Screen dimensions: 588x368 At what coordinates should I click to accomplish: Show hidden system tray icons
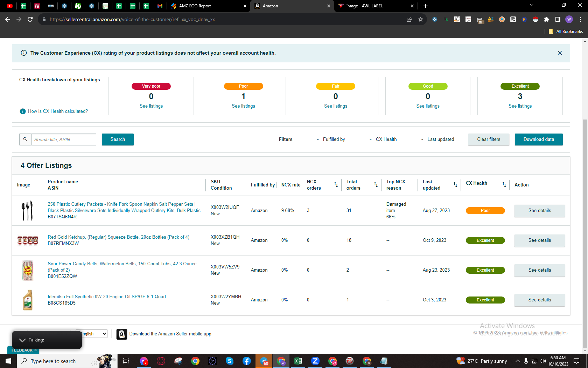(517, 361)
